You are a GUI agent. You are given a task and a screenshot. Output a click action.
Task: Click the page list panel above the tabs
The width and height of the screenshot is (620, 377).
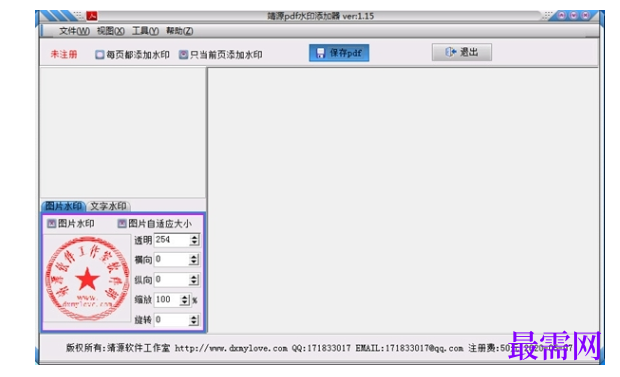[123, 133]
